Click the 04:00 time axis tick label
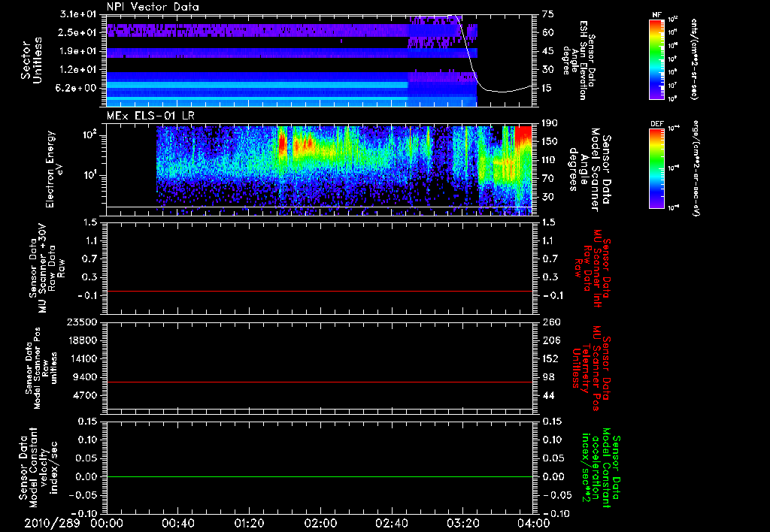Viewport: 770px width, 532px height. (x=534, y=523)
